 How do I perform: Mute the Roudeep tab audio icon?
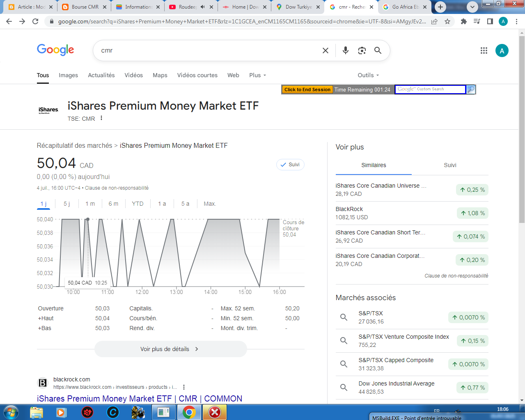point(203,7)
